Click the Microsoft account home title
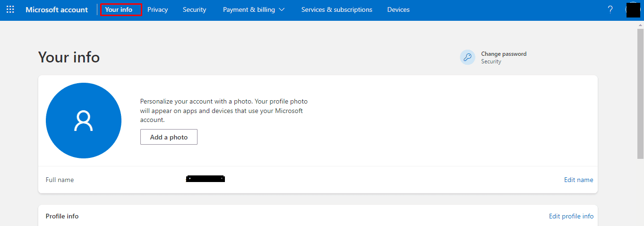Viewport: 644px width, 226px height. (57, 9)
